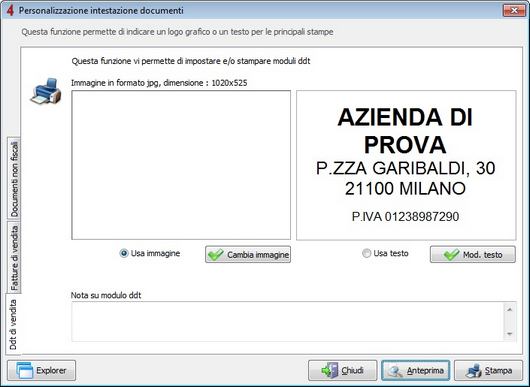Click the 'Nota su modulo ddt' label
Screen dimensions: 530x387
[x=106, y=295]
